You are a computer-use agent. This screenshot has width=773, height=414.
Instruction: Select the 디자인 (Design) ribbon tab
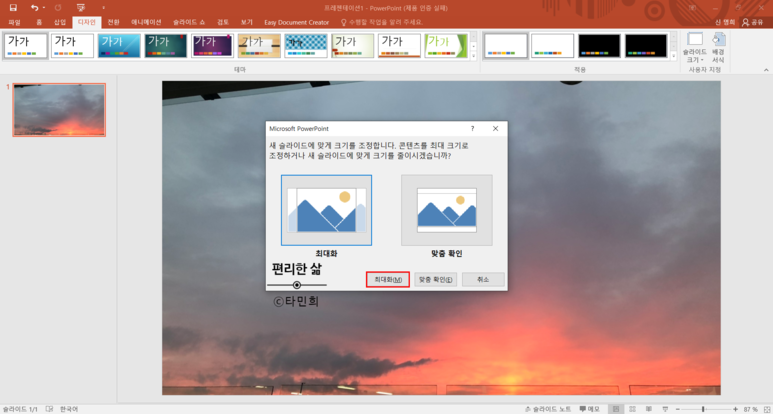[x=87, y=23]
